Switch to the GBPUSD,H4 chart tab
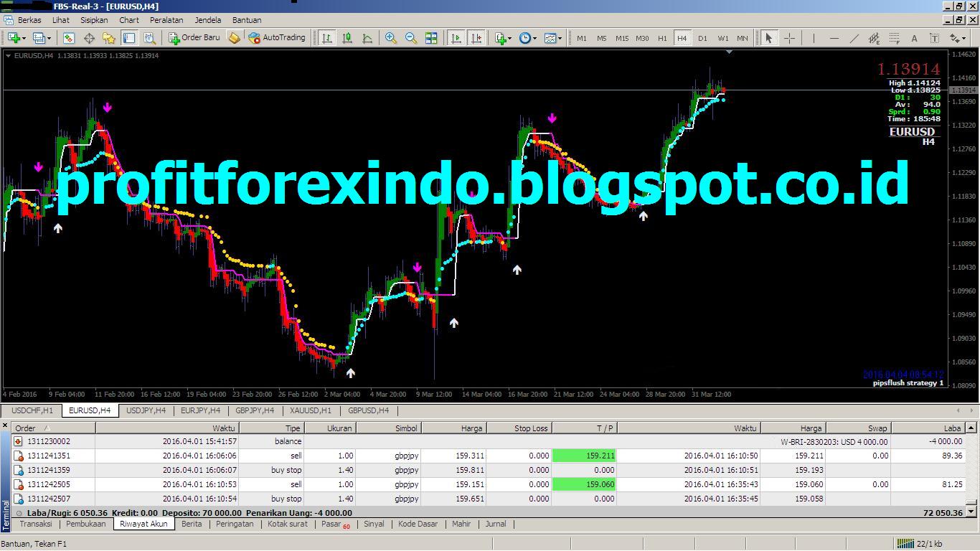Viewport: 980px width, 551px height. point(368,410)
